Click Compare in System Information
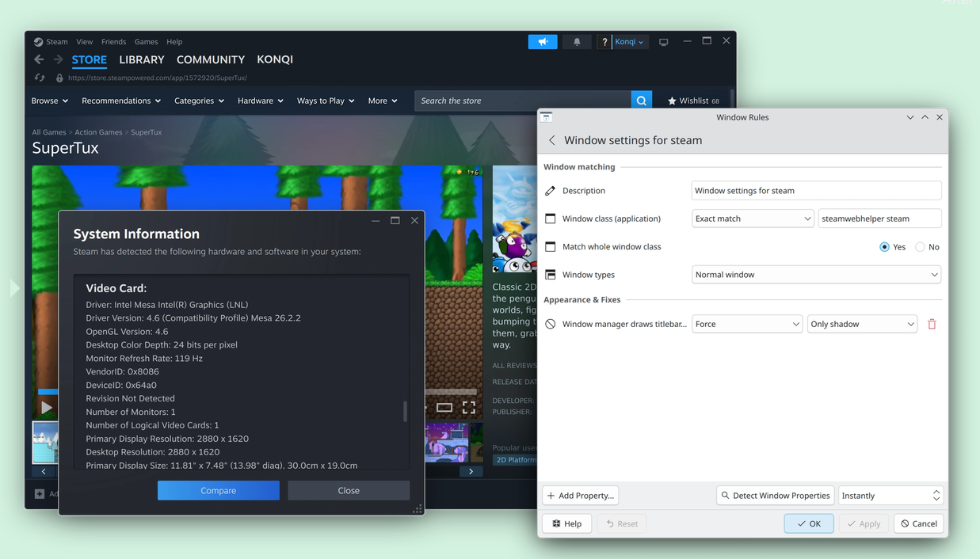The height and width of the screenshot is (559, 980). (219, 491)
